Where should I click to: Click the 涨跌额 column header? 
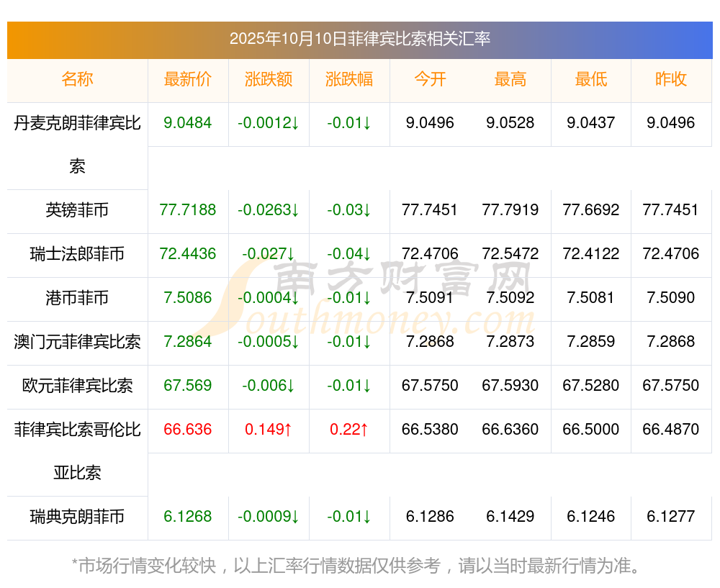point(268,79)
